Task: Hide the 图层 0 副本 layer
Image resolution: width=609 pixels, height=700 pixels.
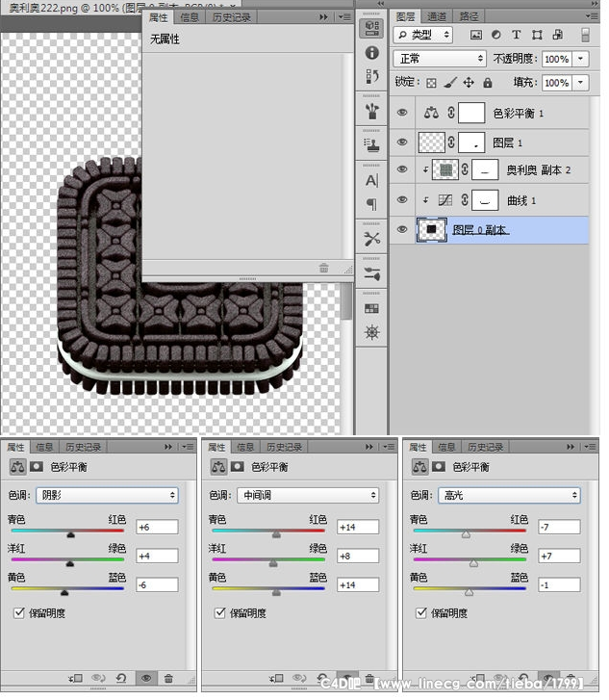Action: pos(402,229)
